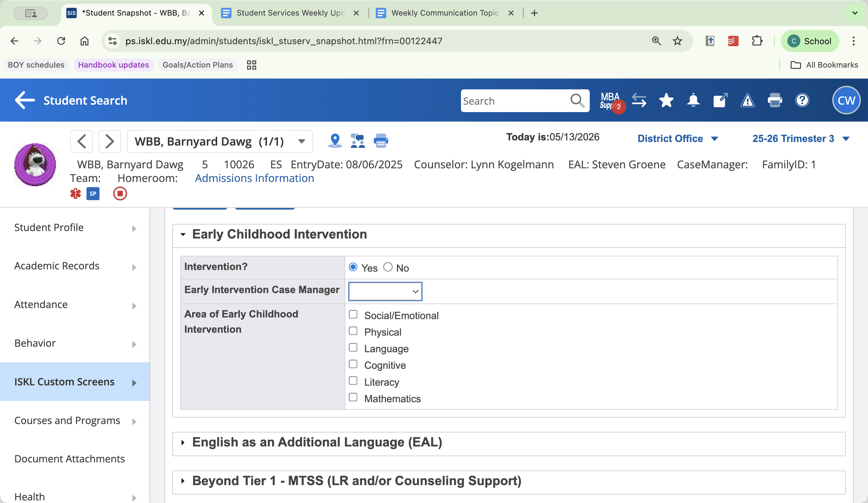Image resolution: width=868 pixels, height=503 pixels.
Task: Open Academic Records sidebar menu
Action: click(75, 266)
